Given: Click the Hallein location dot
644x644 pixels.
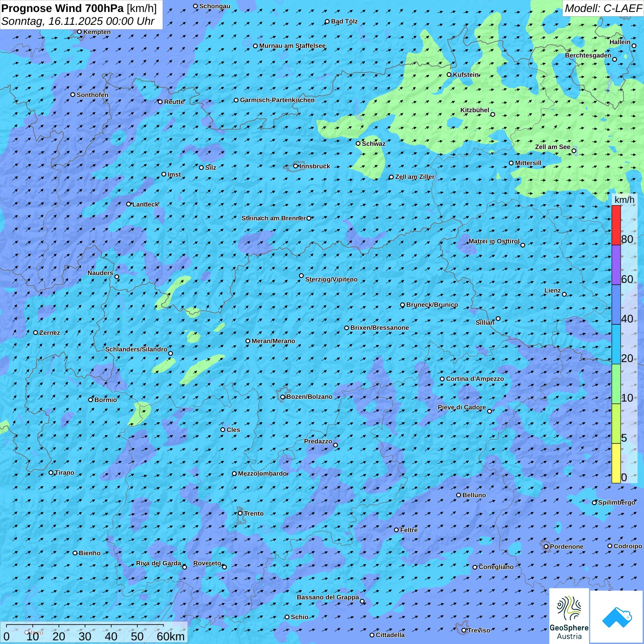Looking at the screenshot, I should 634,46.
